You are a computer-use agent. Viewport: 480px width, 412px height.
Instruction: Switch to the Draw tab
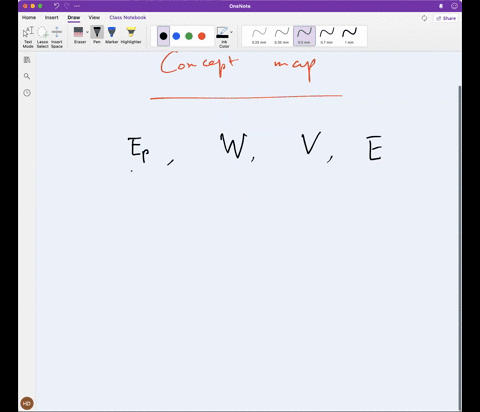click(x=74, y=17)
